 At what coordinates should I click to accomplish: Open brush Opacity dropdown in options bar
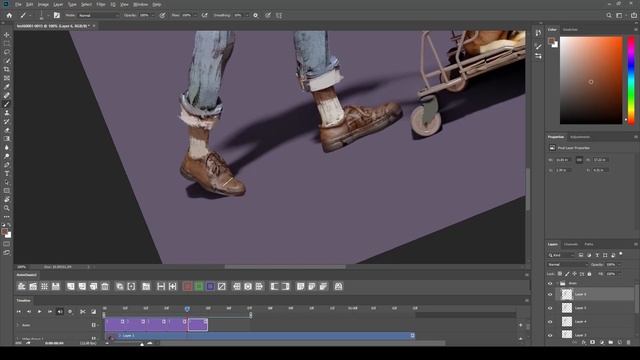pos(153,16)
